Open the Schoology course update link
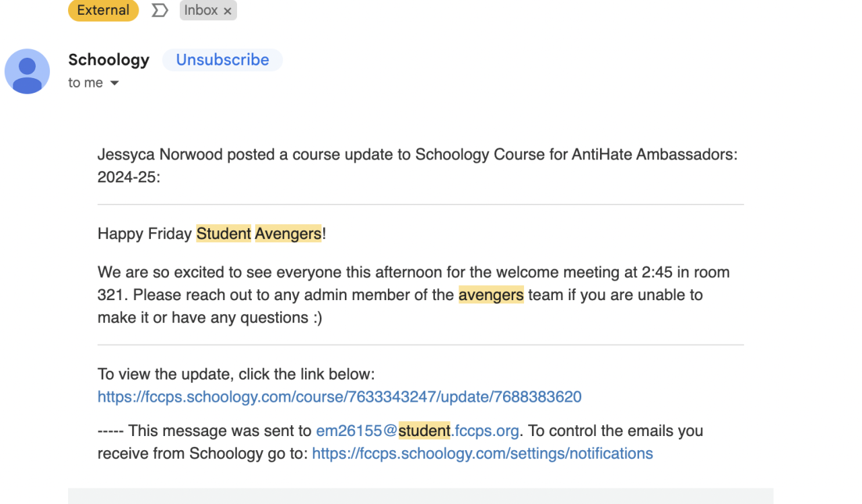 [339, 397]
